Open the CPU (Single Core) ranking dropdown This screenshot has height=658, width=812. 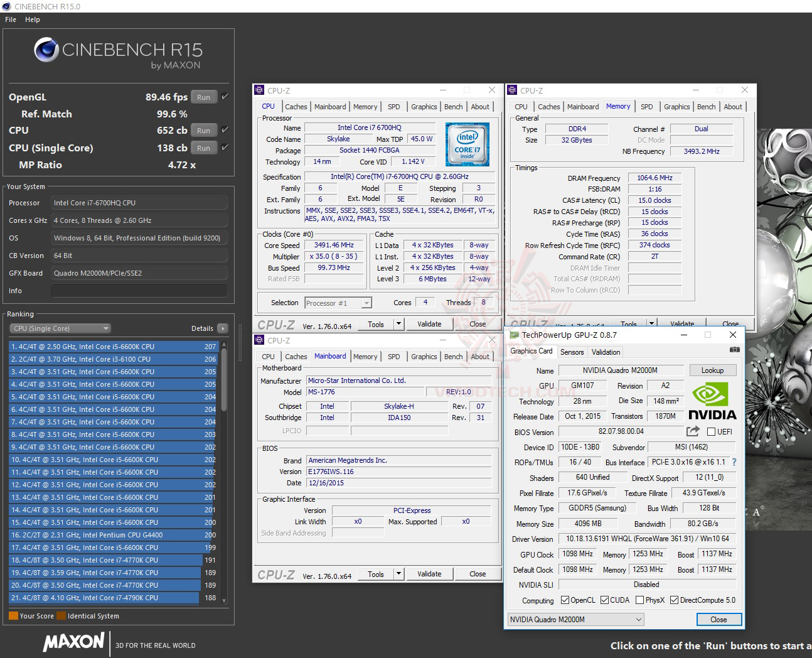pos(60,328)
